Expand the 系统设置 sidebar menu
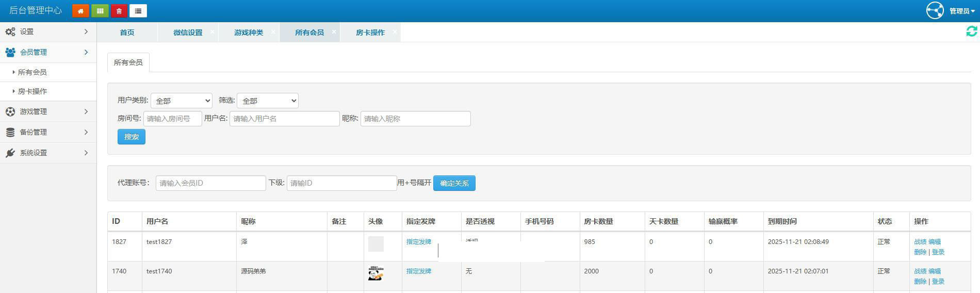Image resolution: width=980 pixels, height=293 pixels. click(x=48, y=153)
